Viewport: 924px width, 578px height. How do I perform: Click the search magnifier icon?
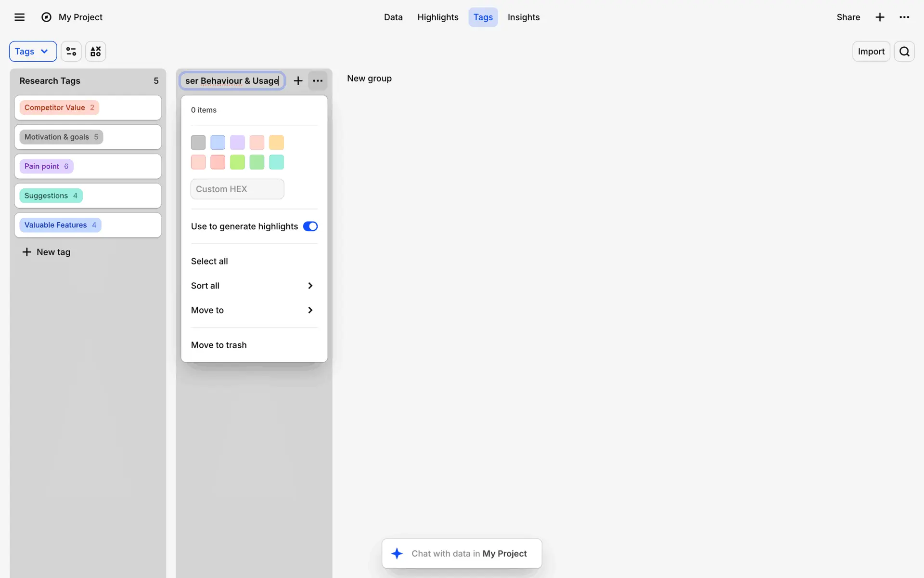[904, 52]
